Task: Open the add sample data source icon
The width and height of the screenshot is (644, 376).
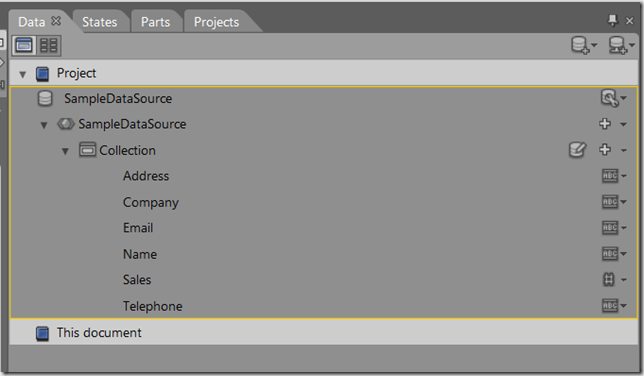Action: tap(584, 45)
